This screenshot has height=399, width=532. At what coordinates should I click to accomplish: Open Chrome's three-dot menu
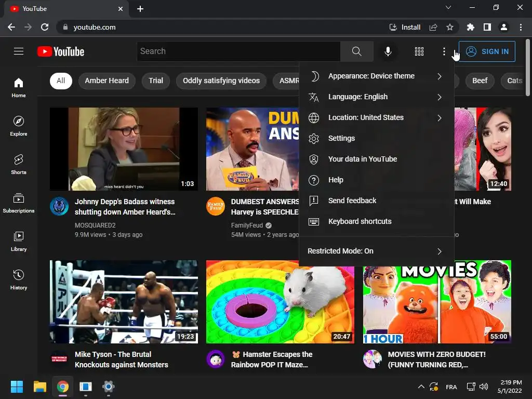(x=521, y=27)
